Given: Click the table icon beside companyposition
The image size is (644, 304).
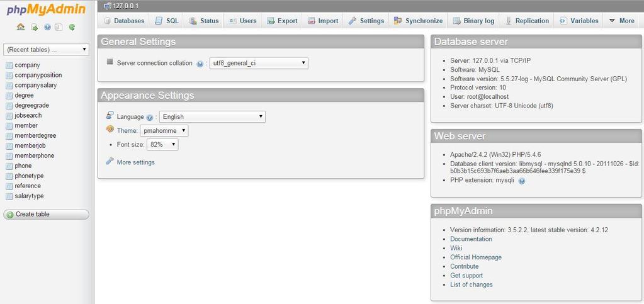Looking at the screenshot, I should coord(9,75).
